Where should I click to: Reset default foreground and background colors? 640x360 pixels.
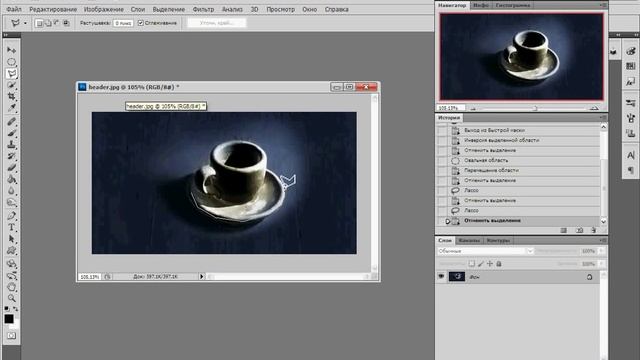[7, 309]
